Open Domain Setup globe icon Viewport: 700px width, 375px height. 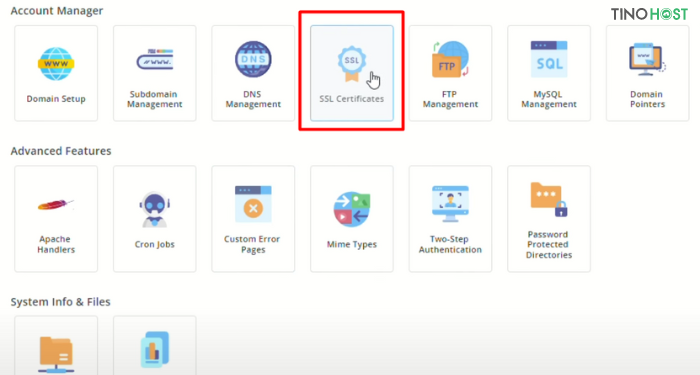point(56,64)
